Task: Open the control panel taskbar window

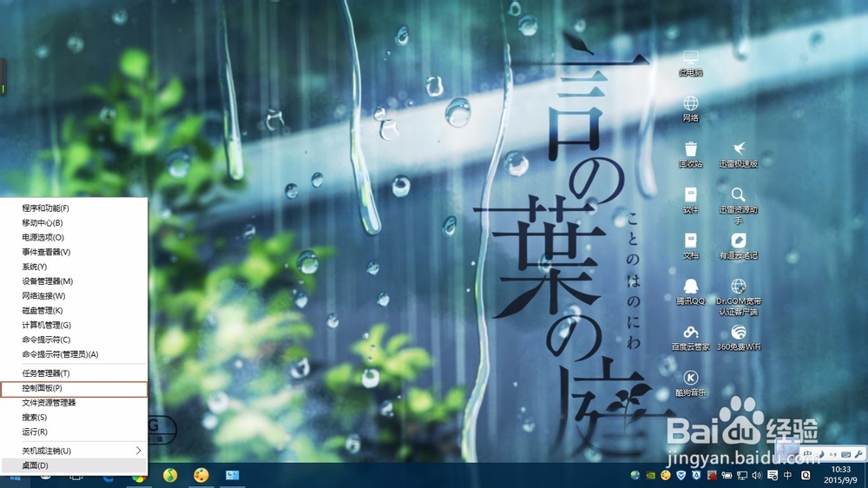Action: click(x=233, y=475)
